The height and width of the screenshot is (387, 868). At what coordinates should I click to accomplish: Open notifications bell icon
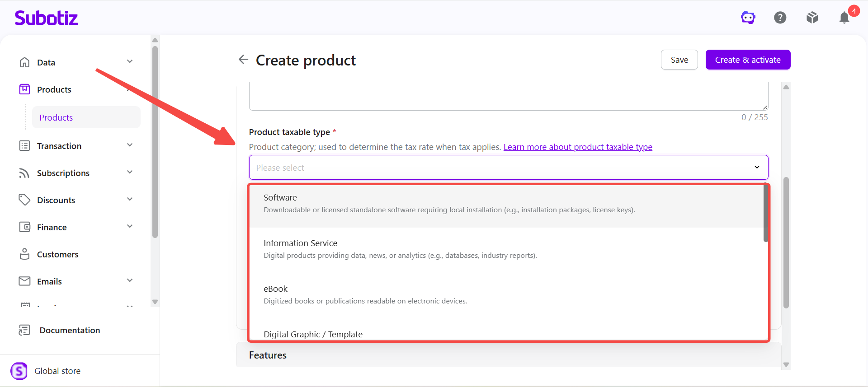coord(844,18)
